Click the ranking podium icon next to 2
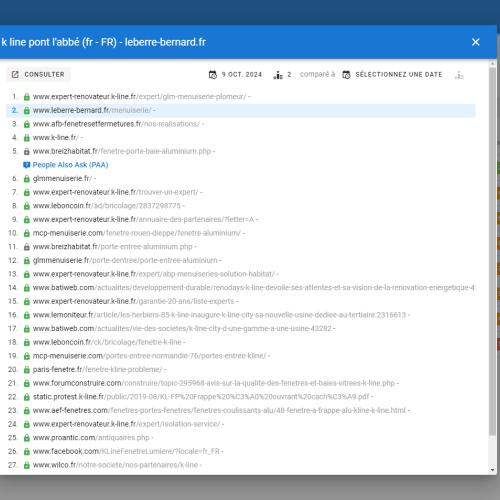This screenshot has height=500, width=500. pos(278,75)
